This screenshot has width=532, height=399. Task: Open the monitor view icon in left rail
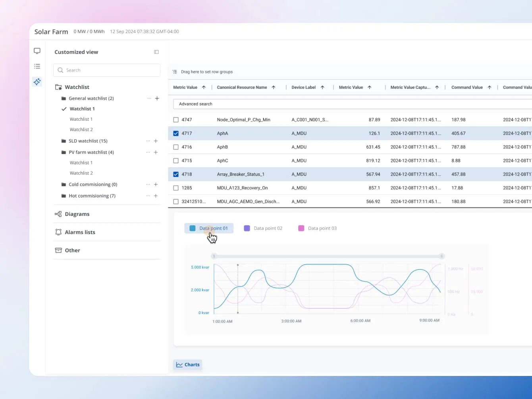[37, 51]
